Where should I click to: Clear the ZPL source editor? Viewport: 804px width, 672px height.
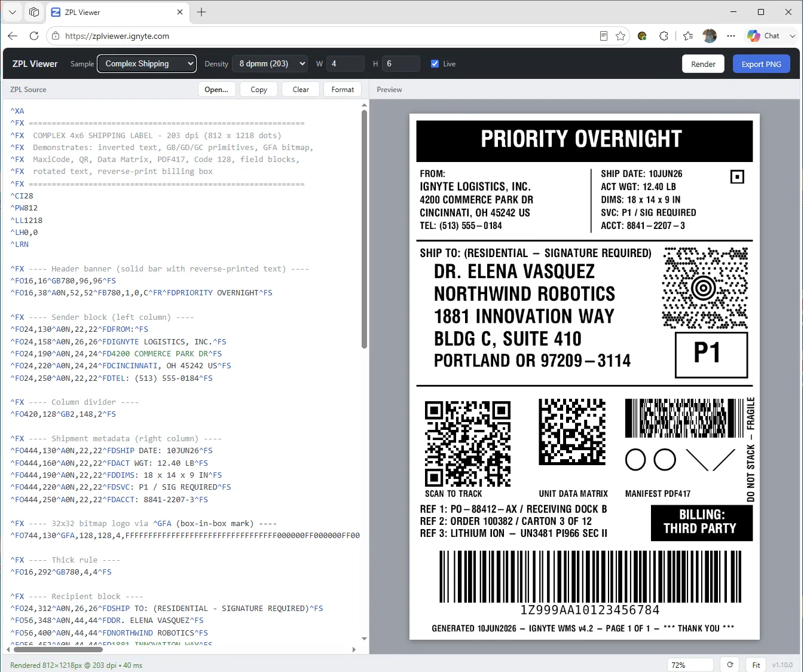click(301, 89)
